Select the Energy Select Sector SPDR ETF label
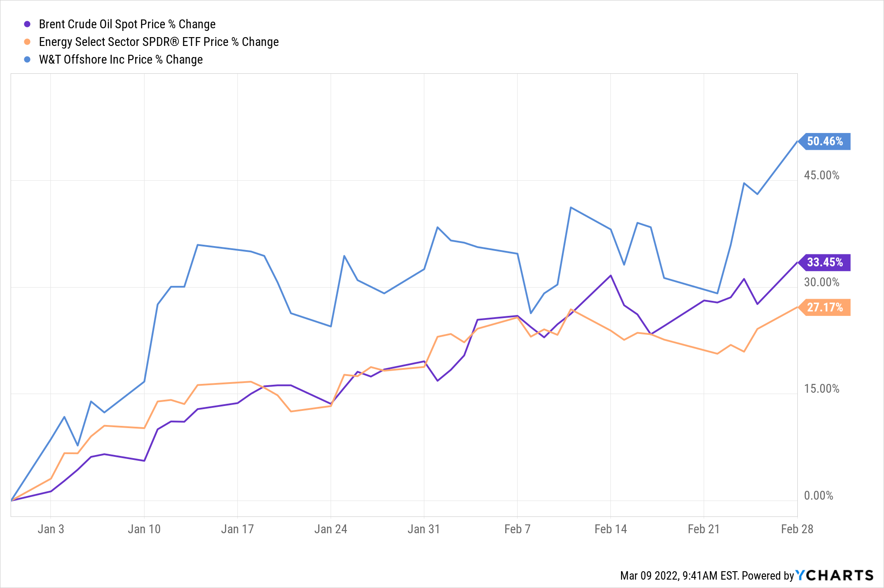884x588 pixels. (x=159, y=42)
